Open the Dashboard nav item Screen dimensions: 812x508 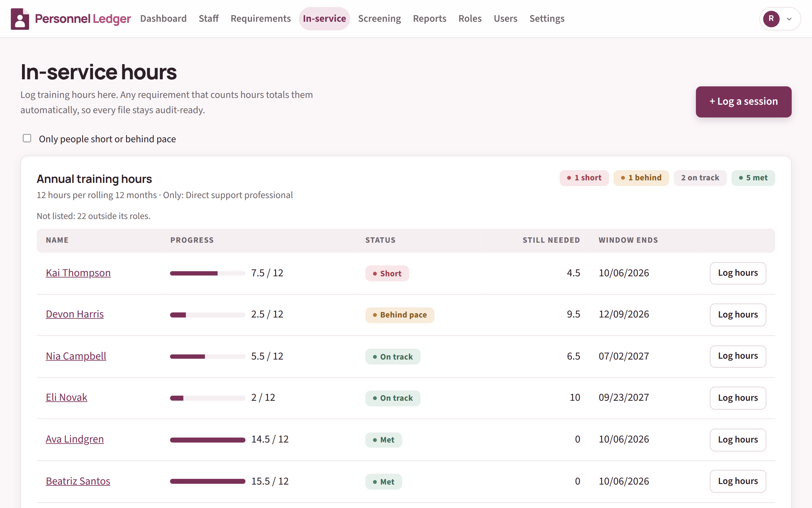[164, 18]
